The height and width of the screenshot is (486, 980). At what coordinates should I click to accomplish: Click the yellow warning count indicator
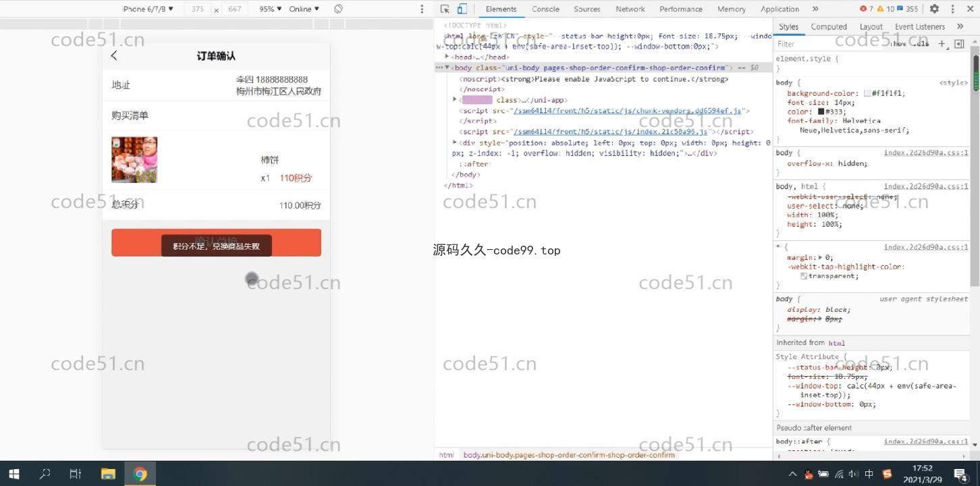point(885,9)
